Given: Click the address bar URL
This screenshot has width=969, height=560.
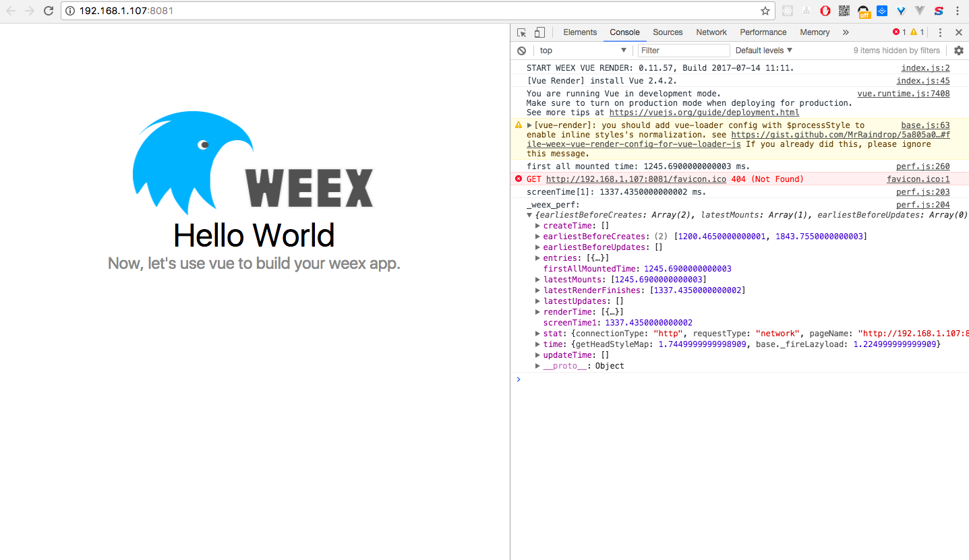Looking at the screenshot, I should [x=126, y=11].
